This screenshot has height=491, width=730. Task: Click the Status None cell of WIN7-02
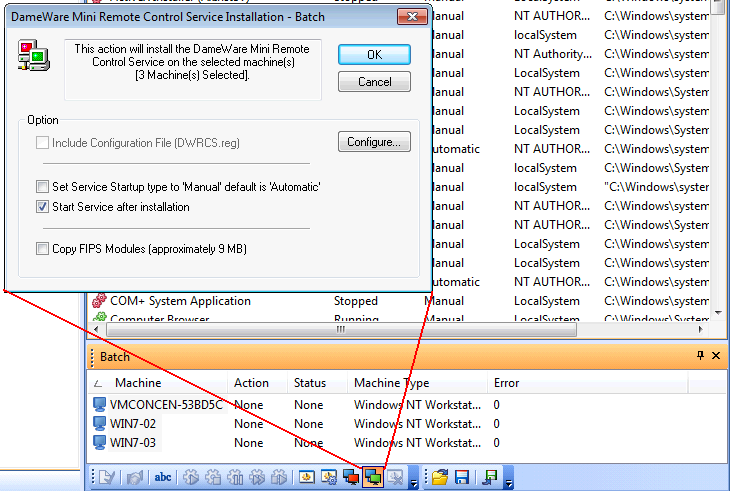[308, 424]
